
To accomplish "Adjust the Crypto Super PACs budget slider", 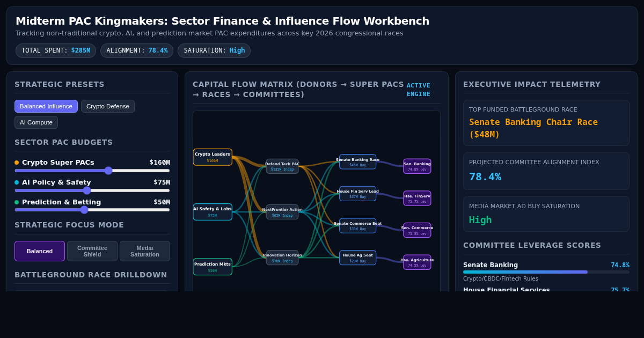I will tap(92, 171).
